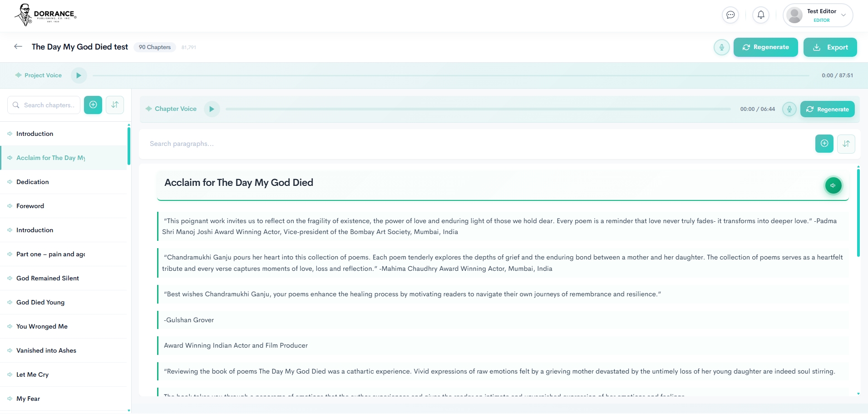868x414 pixels.
Task: Play the Project Voice audio
Action: point(79,75)
